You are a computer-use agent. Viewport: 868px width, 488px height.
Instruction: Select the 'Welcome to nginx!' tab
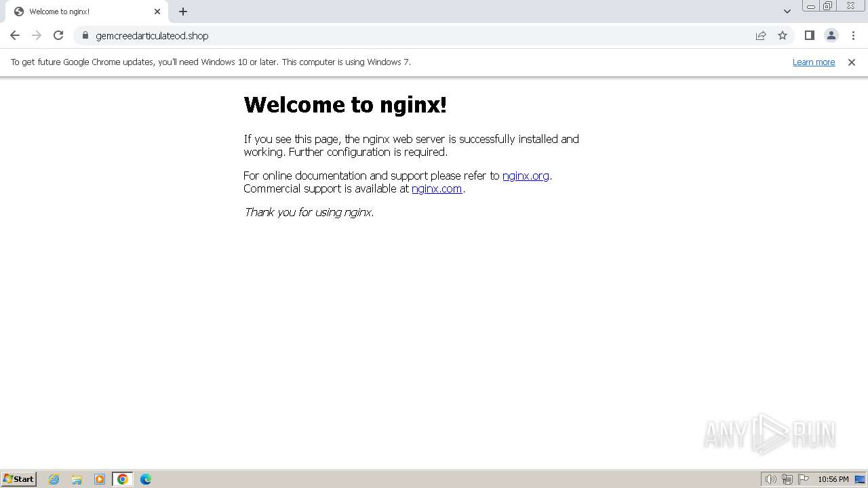click(86, 12)
